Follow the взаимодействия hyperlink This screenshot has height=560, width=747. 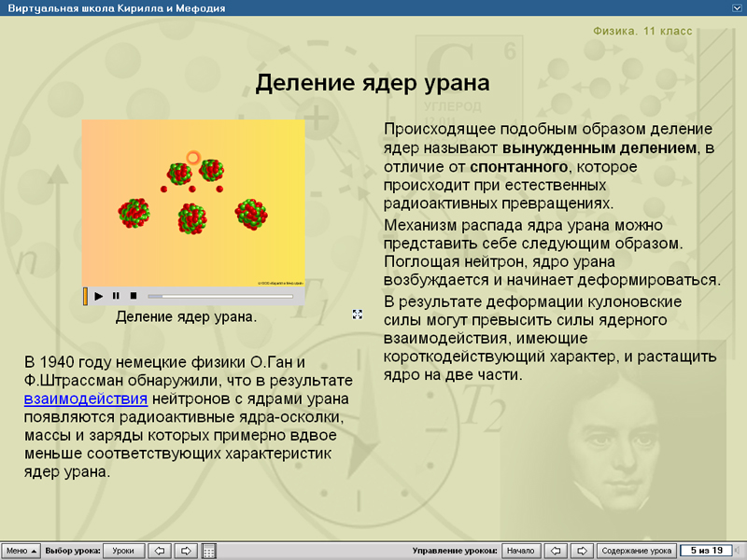(x=85, y=399)
